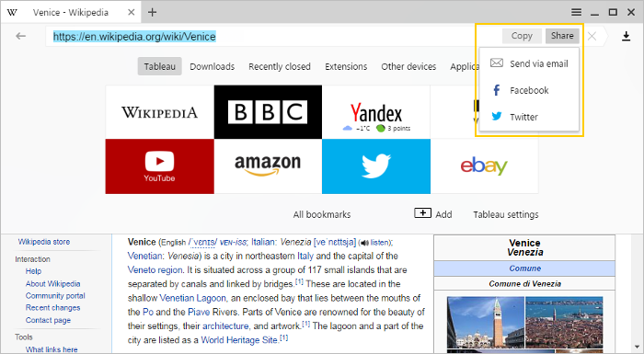Click the downloads arrow icon
Screen dimensions: 644x354
click(x=626, y=37)
